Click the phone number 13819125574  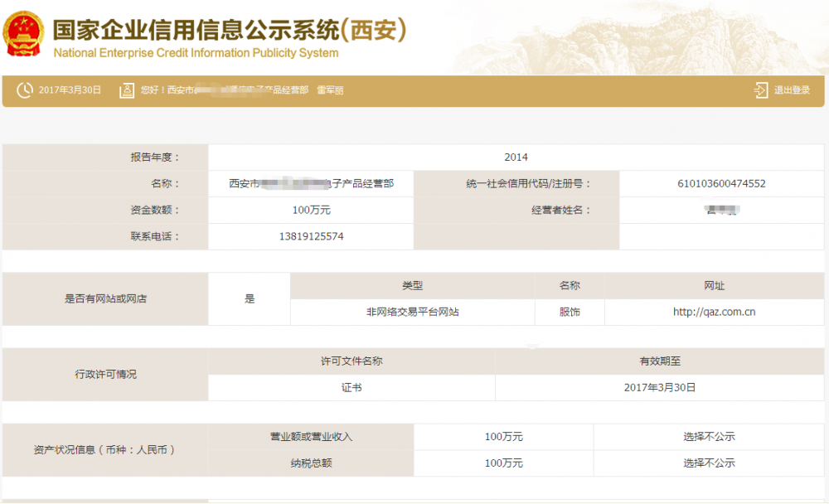point(311,236)
